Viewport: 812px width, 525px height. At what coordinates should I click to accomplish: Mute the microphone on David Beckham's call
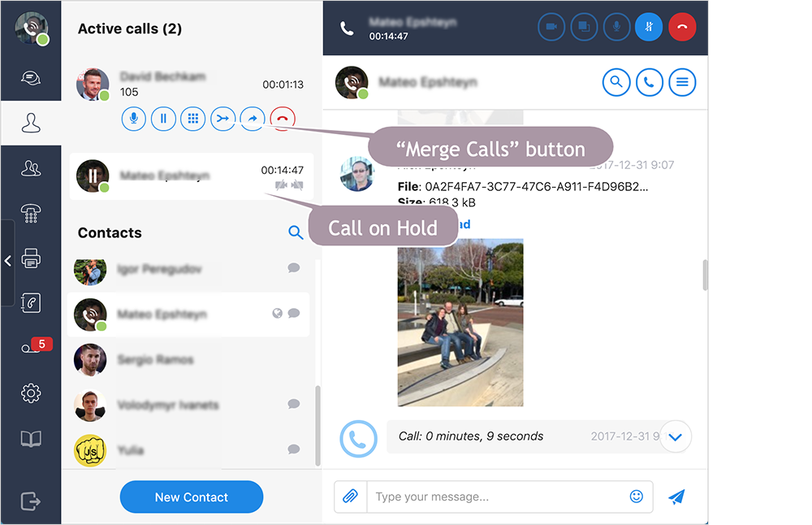133,119
